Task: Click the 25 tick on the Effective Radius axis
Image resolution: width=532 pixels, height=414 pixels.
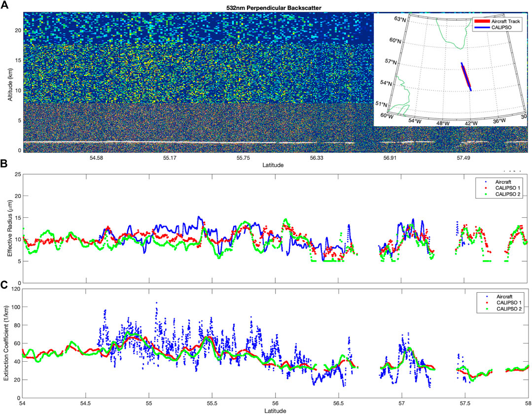Action: (18, 174)
